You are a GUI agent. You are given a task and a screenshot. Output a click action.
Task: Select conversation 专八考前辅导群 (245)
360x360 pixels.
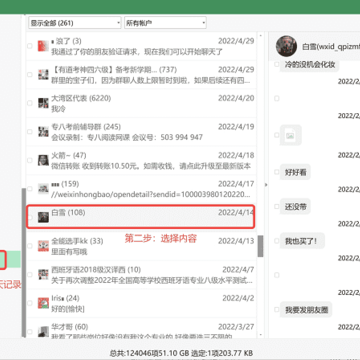click(x=141, y=132)
